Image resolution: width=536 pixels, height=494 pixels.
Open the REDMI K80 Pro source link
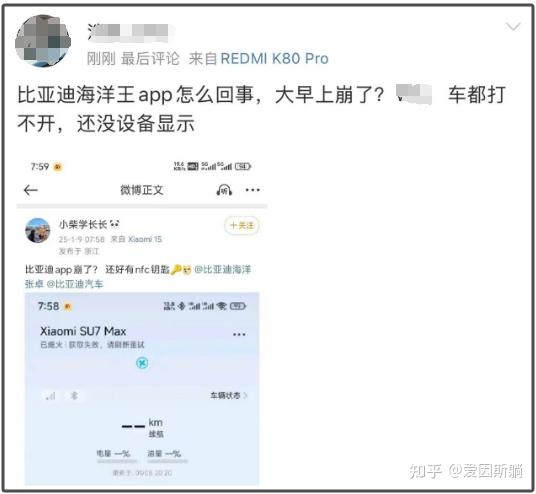(274, 58)
